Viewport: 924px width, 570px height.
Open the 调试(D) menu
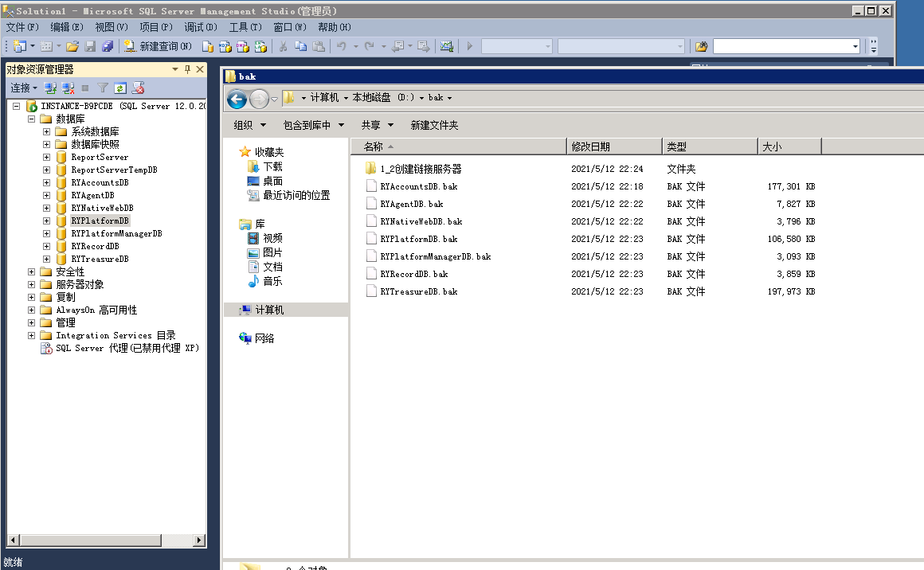(201, 27)
